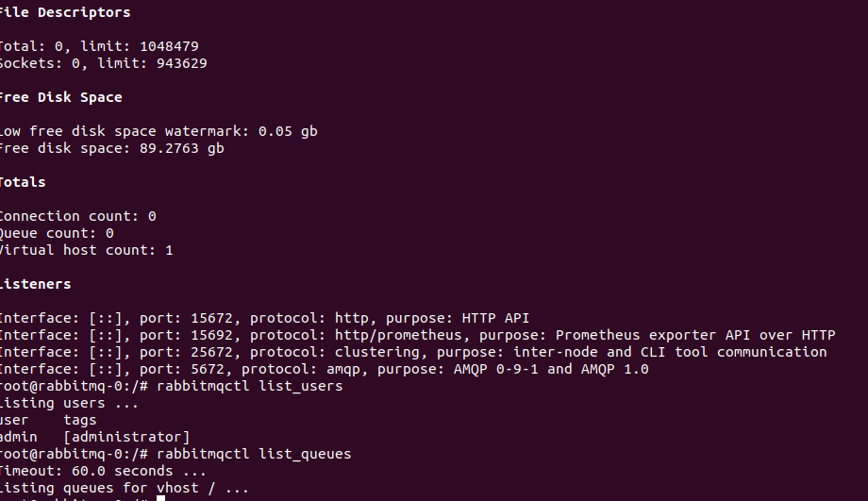Click the Prometheus exporter listener line
Viewport: 868px width, 501px height.
(x=416, y=335)
